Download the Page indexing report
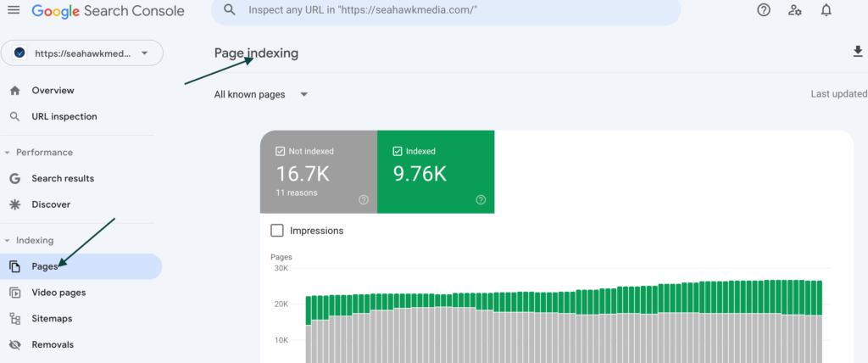This screenshot has width=868, height=363. click(857, 53)
